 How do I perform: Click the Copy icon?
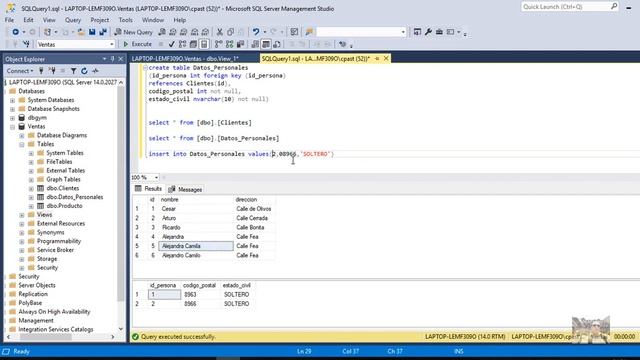(231, 32)
